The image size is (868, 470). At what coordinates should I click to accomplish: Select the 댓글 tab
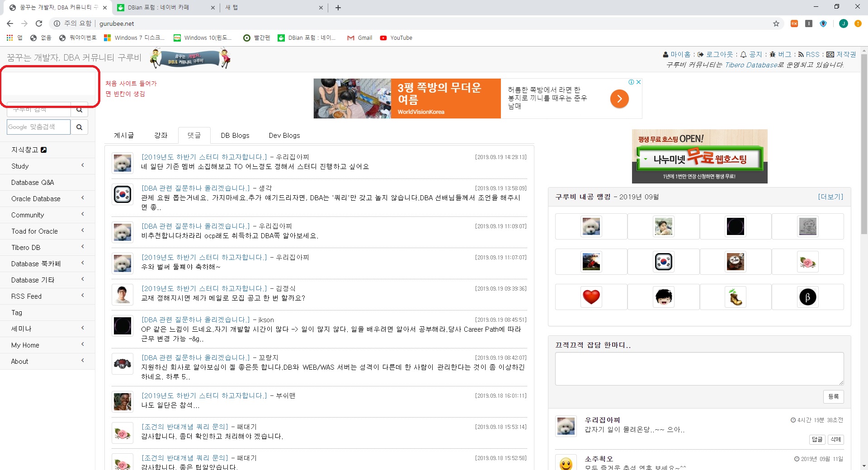click(x=194, y=136)
